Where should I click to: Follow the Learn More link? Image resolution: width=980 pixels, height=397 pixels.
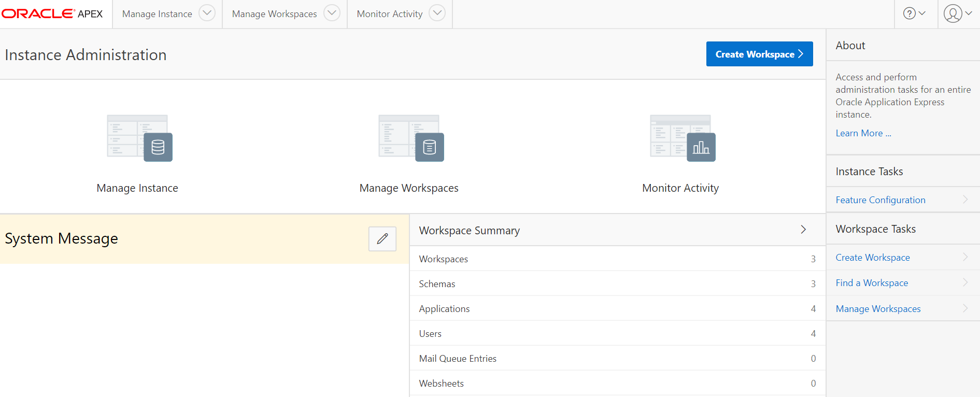[x=863, y=133]
